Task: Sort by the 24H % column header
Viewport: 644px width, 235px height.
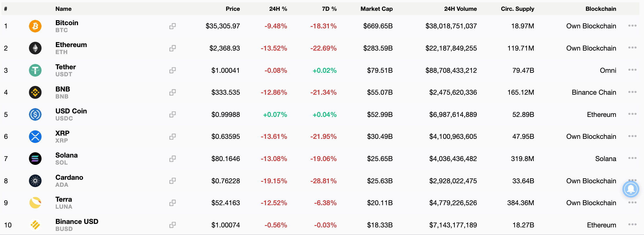Action: point(278,9)
